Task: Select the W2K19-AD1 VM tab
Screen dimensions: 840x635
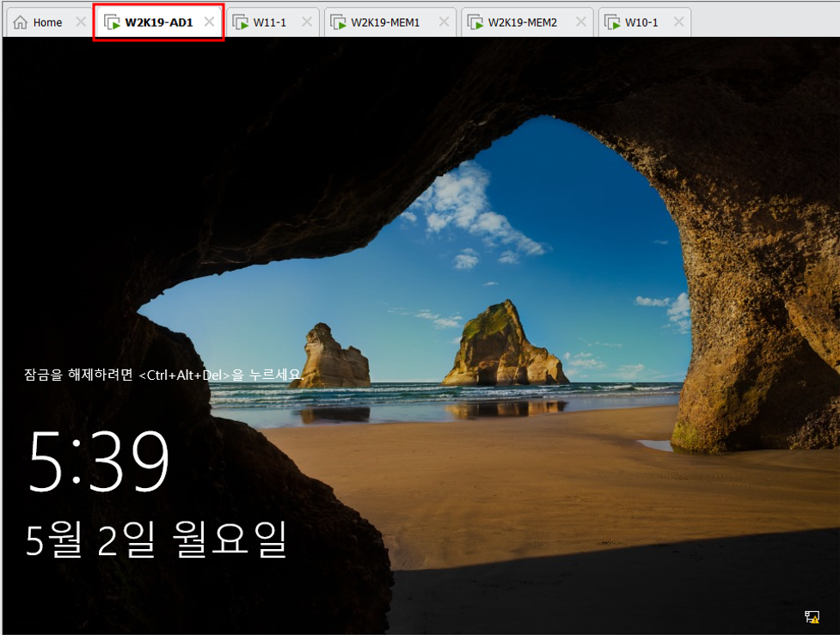Action: tap(158, 22)
